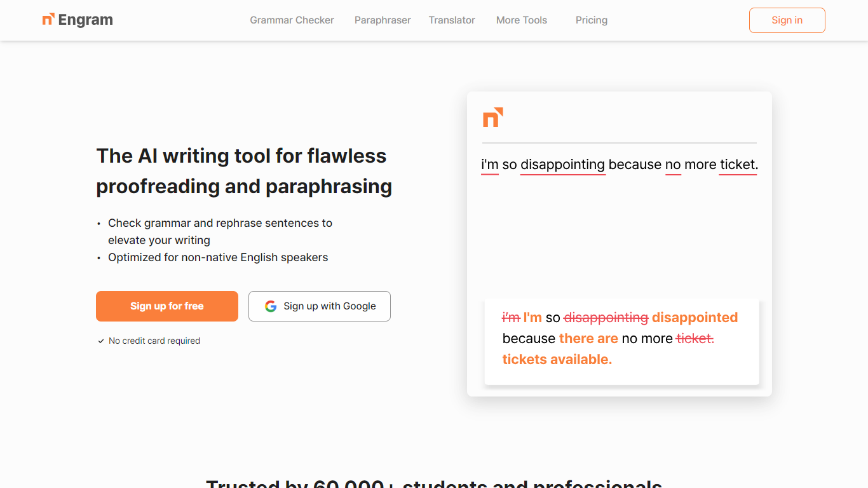The width and height of the screenshot is (868, 488).
Task: Click the struck-through word "disappointing" in suggestion
Action: coord(606,318)
